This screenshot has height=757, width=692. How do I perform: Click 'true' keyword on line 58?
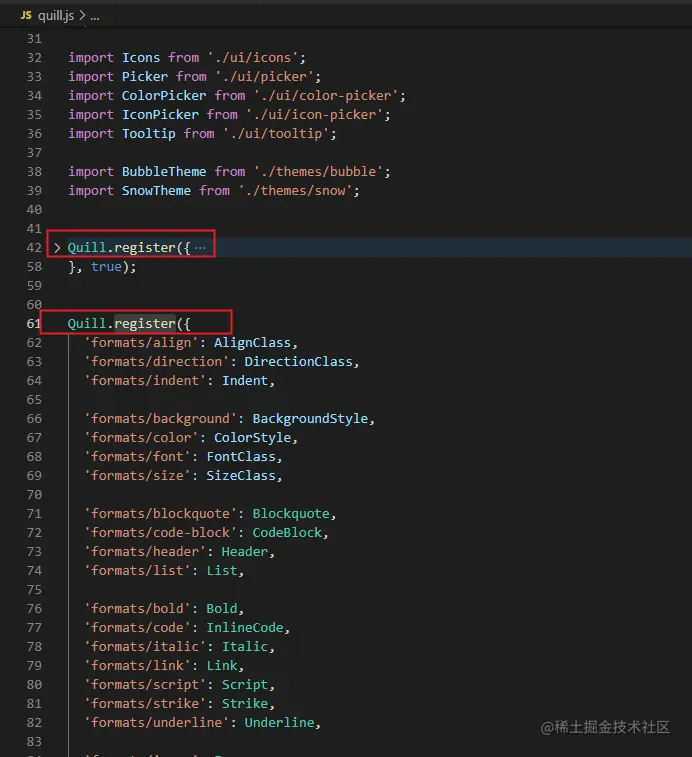106,266
